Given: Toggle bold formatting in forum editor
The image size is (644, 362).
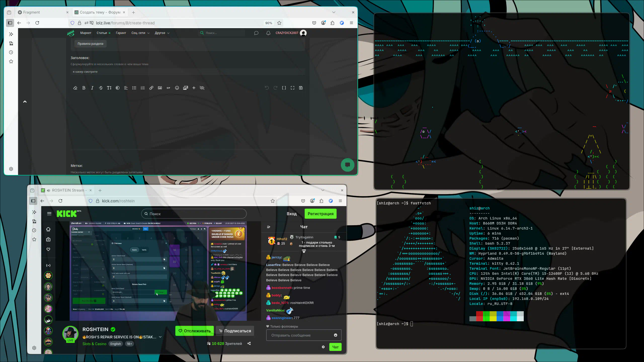Looking at the screenshot, I should coord(84,88).
